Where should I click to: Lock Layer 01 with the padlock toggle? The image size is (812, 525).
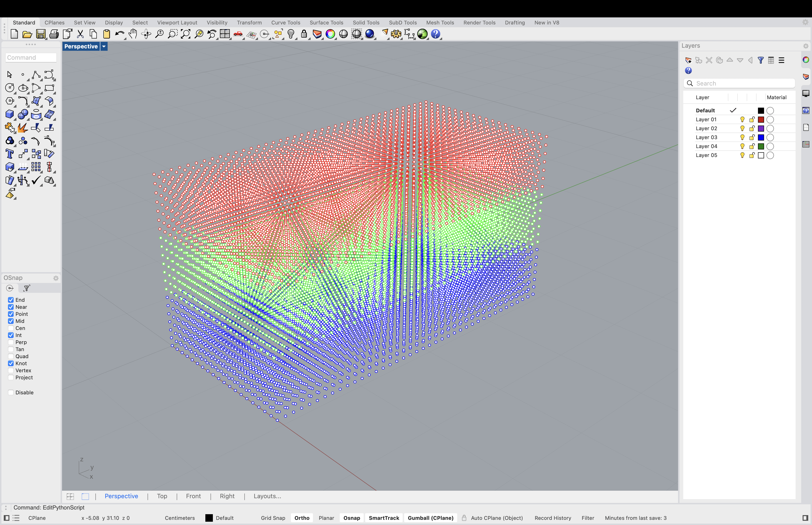pyautogui.click(x=752, y=119)
